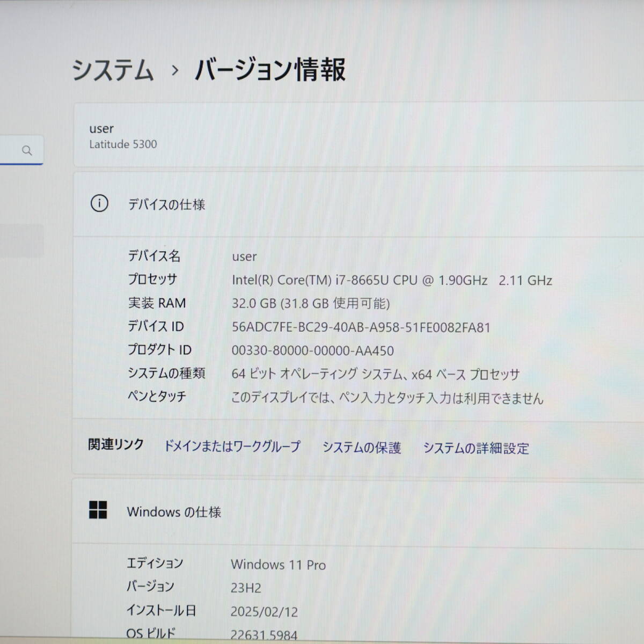Image resolution: width=644 pixels, height=644 pixels.
Task: Click the OS ビルド label
Action: (x=151, y=633)
